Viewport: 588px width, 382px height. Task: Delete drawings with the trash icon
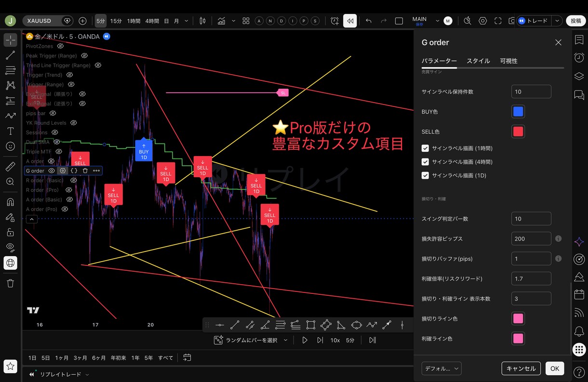[10, 283]
